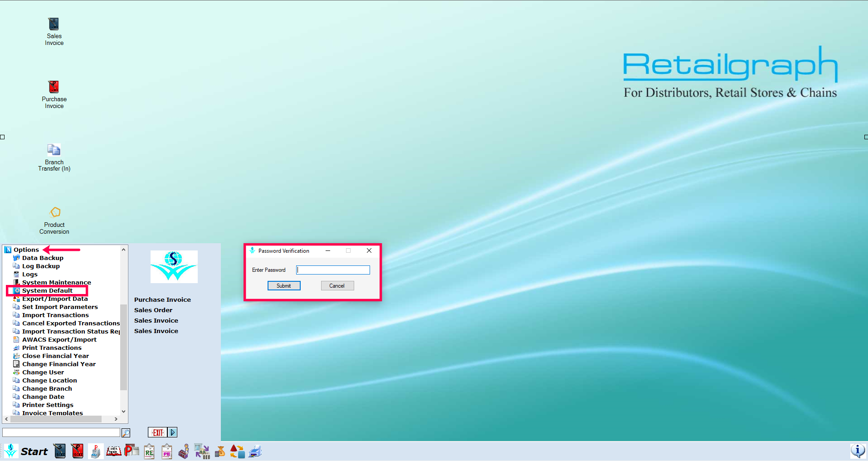Screen dimensions: 868x461
Task: Click the tree's horizontal scroll-left arrow
Action: (6, 419)
